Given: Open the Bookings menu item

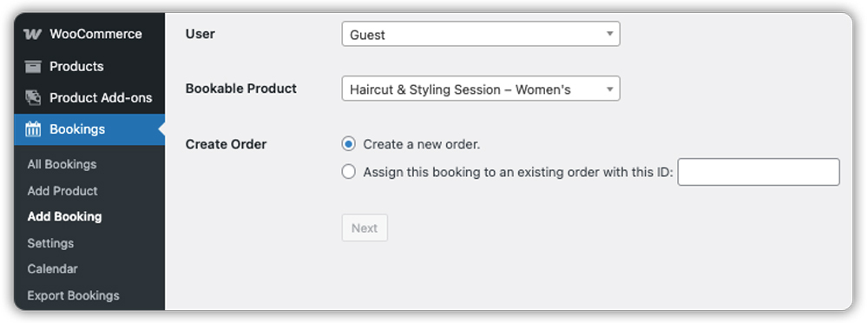Looking at the screenshot, I should tap(89, 129).
